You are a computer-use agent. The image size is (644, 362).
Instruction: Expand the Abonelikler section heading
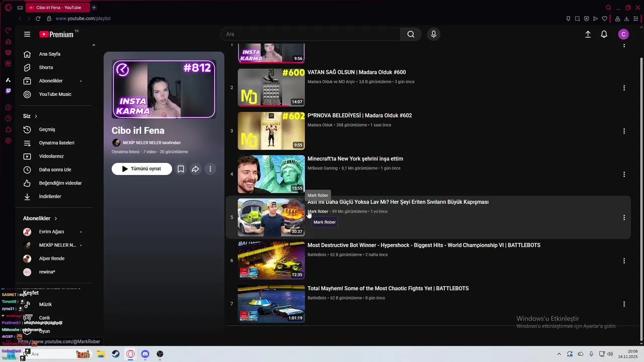click(x=40, y=218)
